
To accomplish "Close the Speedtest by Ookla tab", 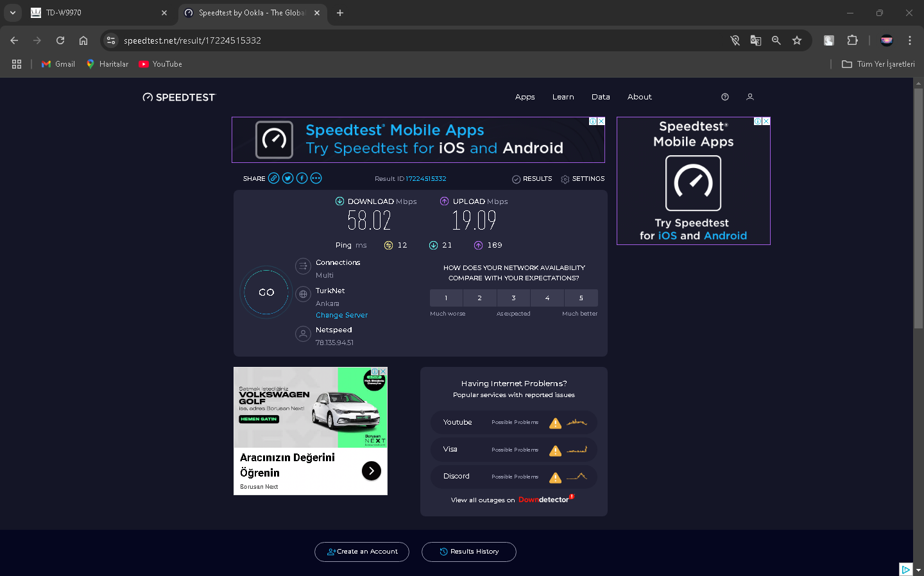I will (317, 13).
